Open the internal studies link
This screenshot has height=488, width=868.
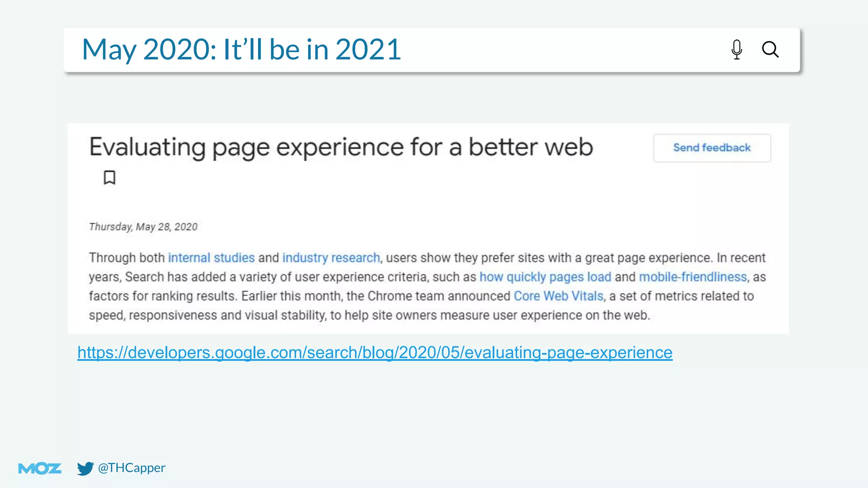click(x=211, y=258)
